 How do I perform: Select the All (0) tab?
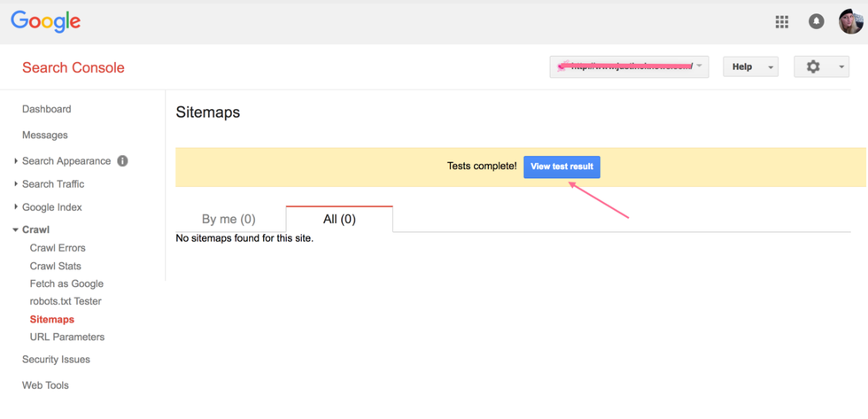339,219
